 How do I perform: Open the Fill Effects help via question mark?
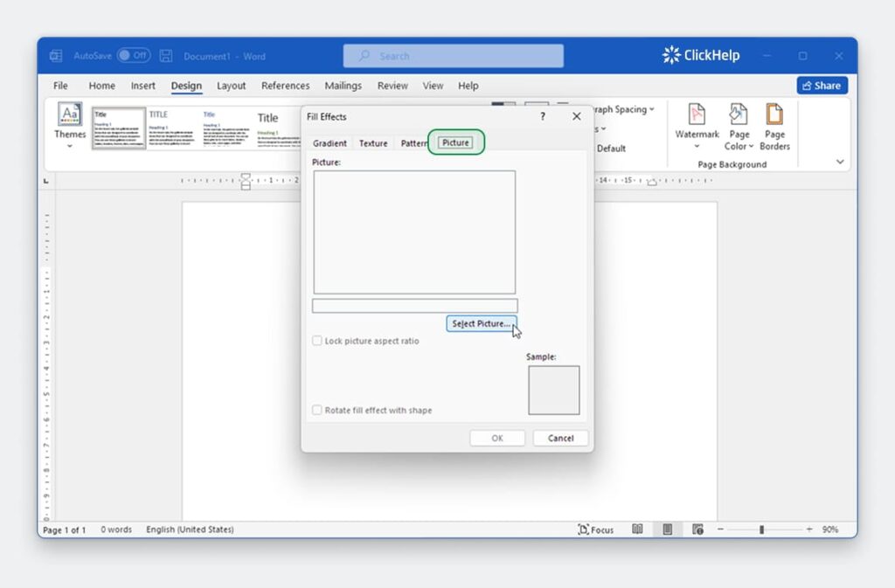pos(542,115)
